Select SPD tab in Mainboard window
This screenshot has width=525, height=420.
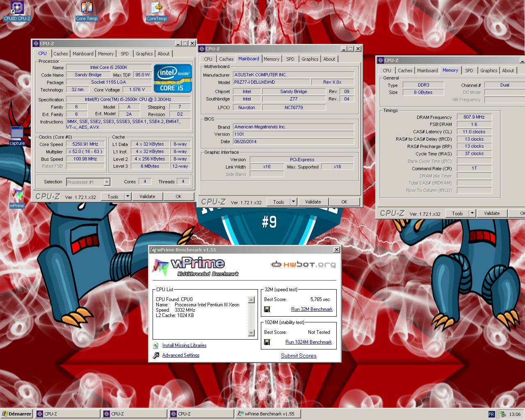290,59
